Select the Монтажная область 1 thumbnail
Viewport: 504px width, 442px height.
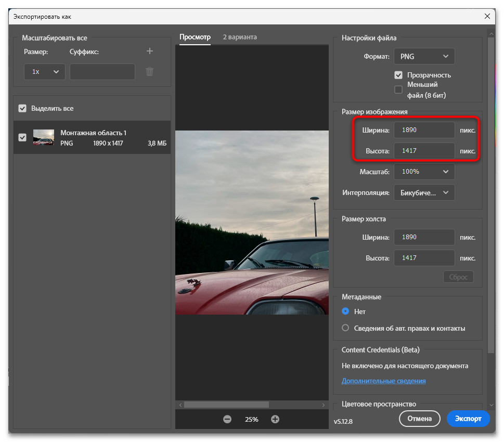pyautogui.click(x=44, y=137)
